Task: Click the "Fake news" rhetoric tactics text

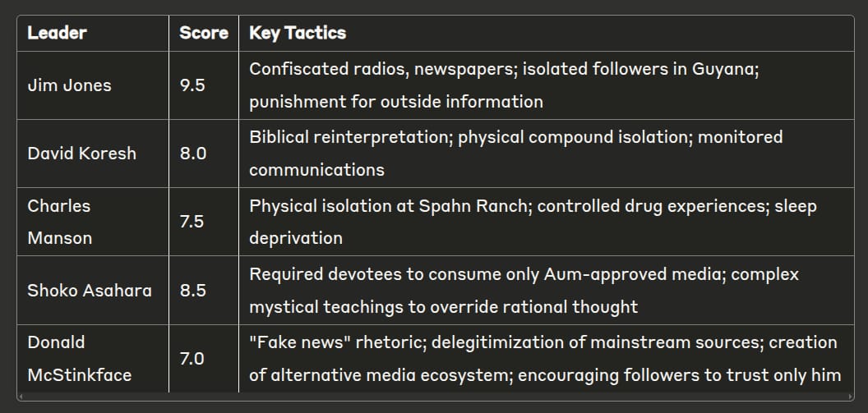Action: click(x=545, y=358)
